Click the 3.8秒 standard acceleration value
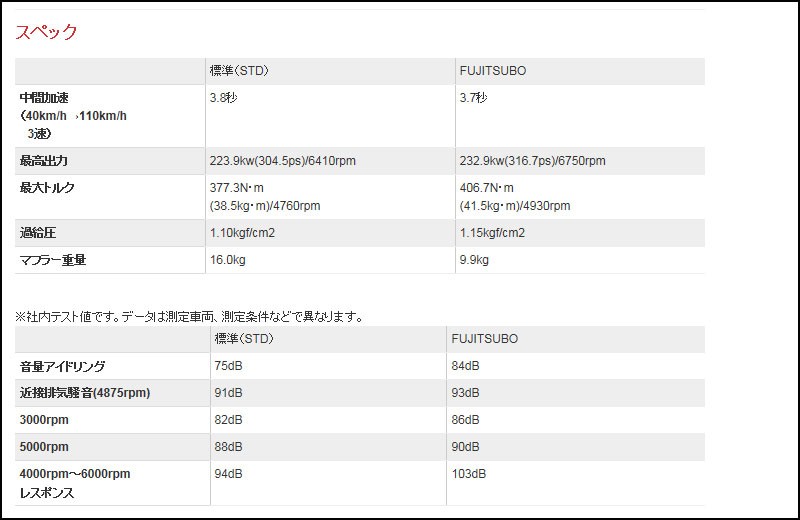The height and width of the screenshot is (520, 800). (223, 98)
